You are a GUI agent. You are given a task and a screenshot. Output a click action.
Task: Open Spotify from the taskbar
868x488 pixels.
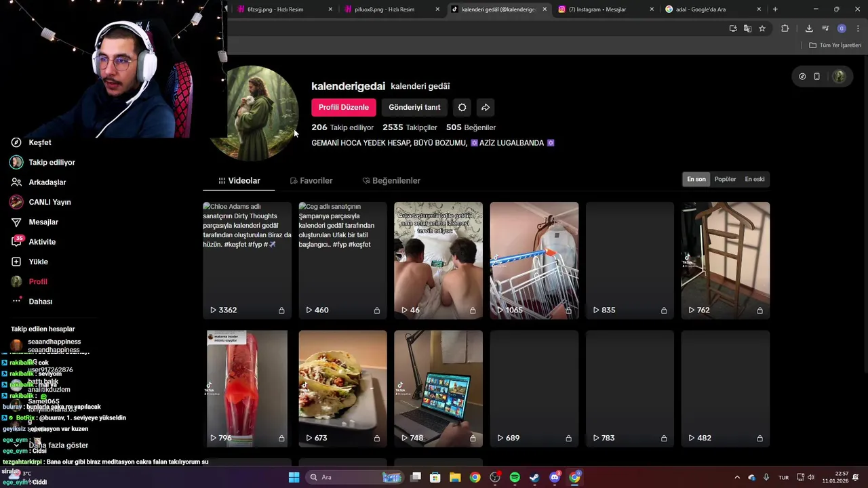(515, 477)
